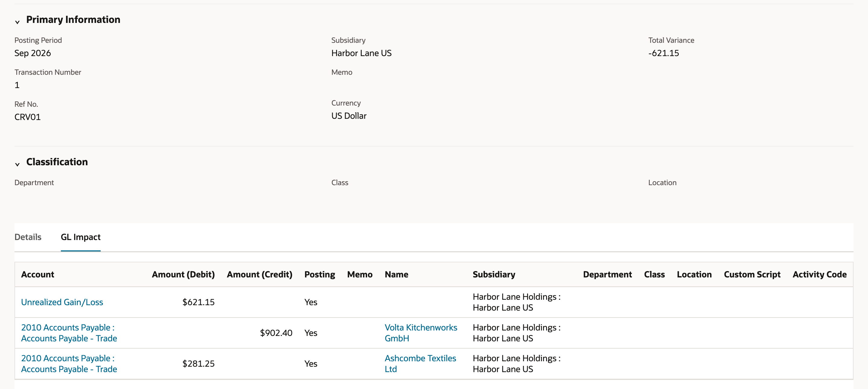This screenshot has width=868, height=389.
Task: Click the Custom Script column header
Action: 752,274
